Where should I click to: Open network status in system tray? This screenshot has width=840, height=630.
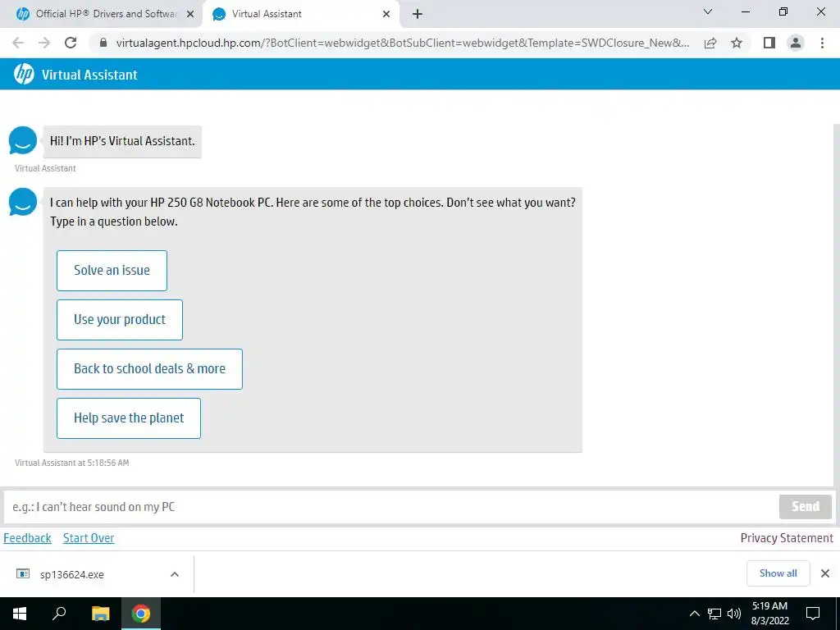(x=714, y=614)
